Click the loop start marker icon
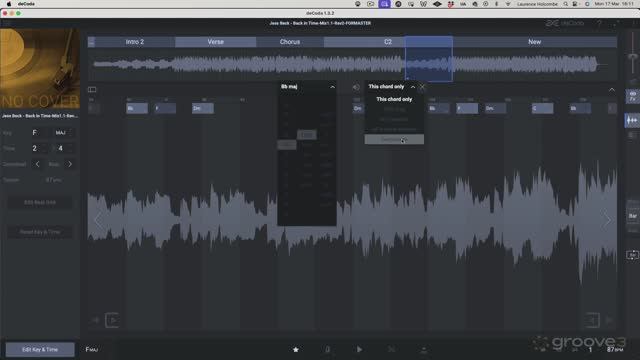The image size is (640, 360). click(112, 320)
